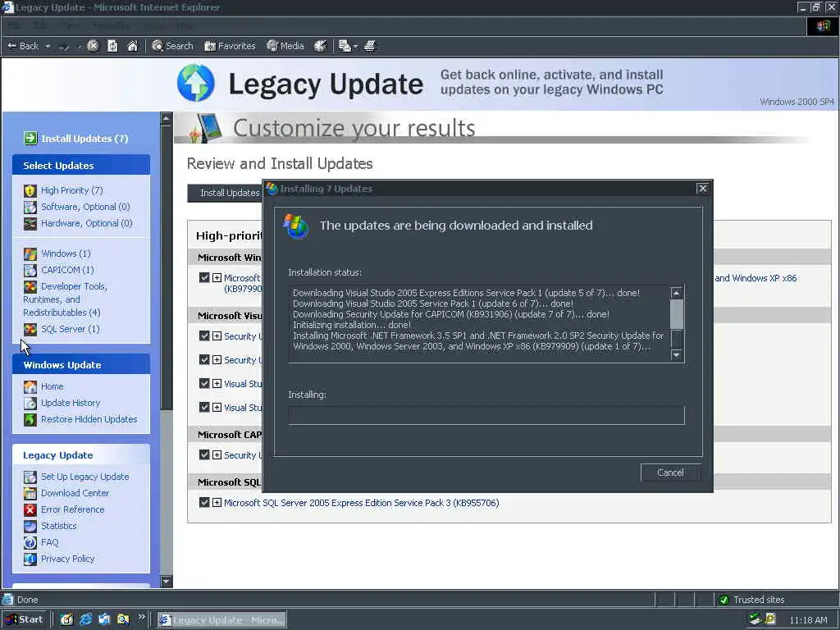Filter by SQL Server (1) updates

pyautogui.click(x=71, y=329)
